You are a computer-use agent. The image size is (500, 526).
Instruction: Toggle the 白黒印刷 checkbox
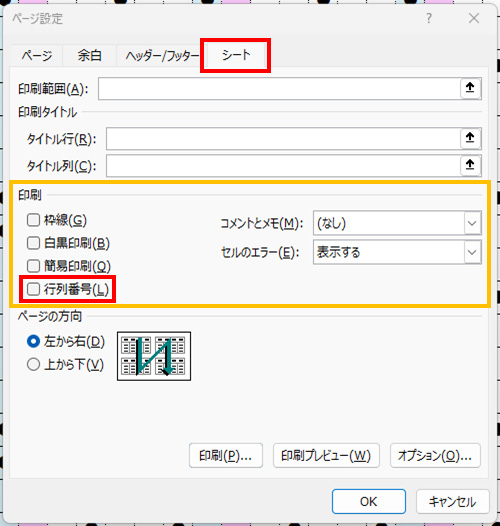pos(33,243)
